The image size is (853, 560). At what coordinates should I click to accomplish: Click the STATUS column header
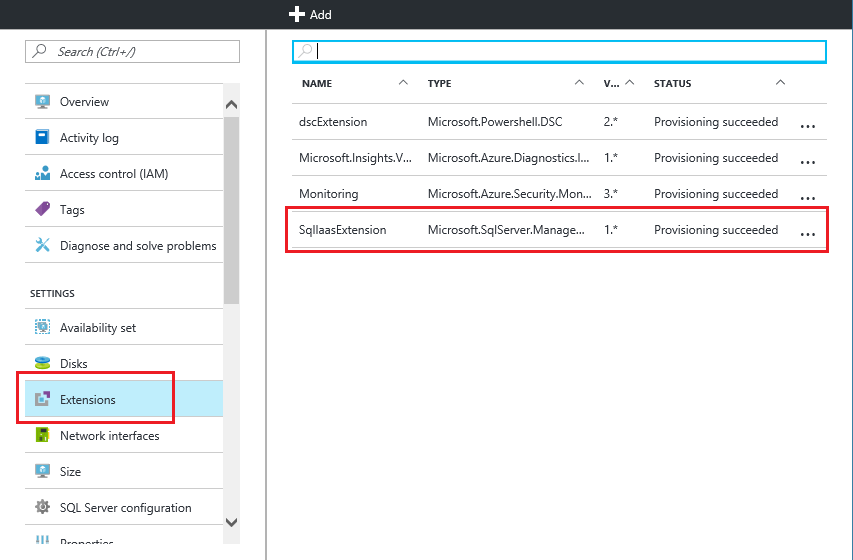(672, 83)
